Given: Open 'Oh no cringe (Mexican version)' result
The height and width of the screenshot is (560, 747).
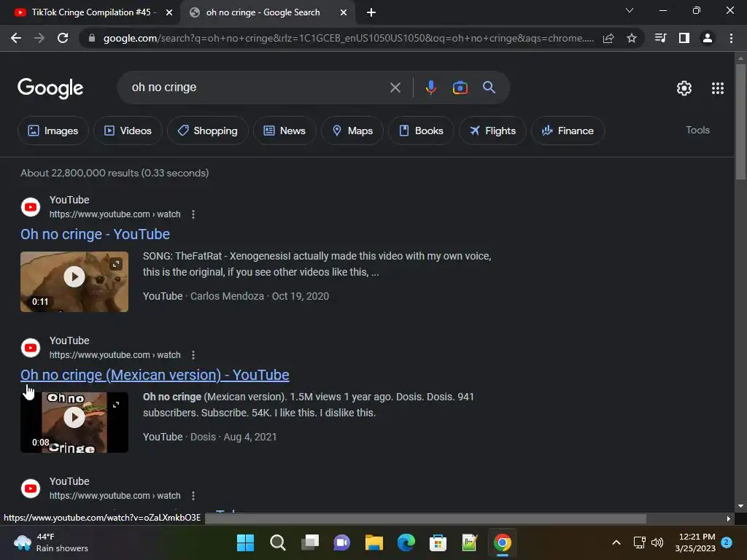Looking at the screenshot, I should click(155, 376).
